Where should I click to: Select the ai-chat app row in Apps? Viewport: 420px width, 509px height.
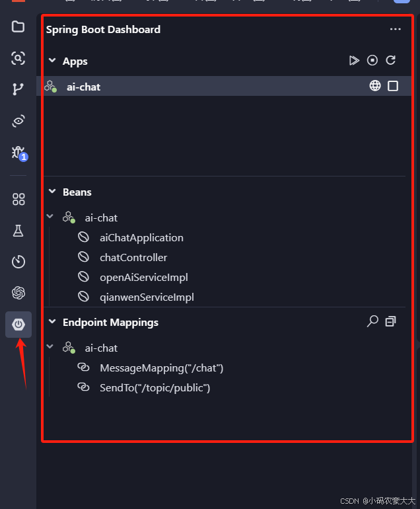[x=224, y=86]
